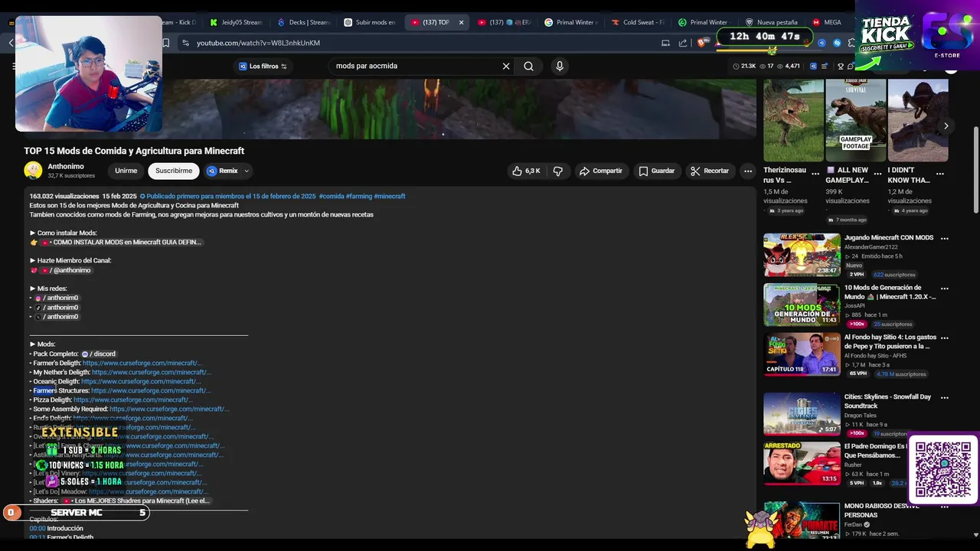Open the Primal Winter Google tab
The height and width of the screenshot is (551, 980).
(571, 22)
